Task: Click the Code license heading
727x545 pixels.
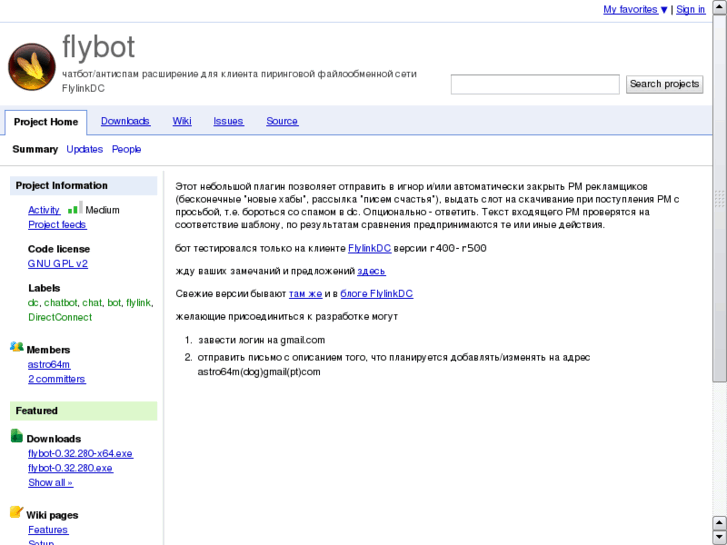Action: tap(59, 249)
